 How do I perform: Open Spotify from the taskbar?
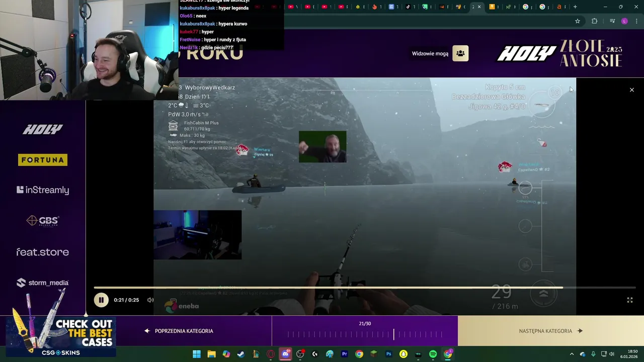click(x=433, y=354)
